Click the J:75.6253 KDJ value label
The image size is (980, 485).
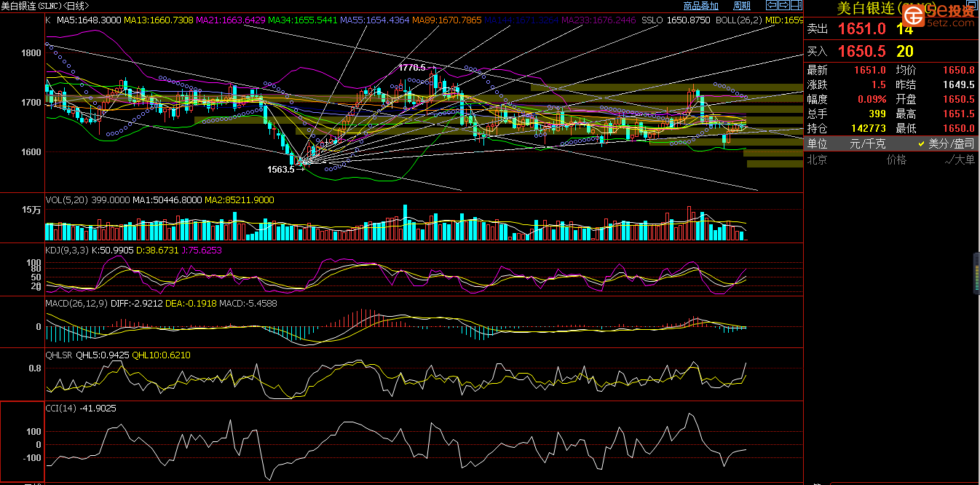(x=202, y=250)
